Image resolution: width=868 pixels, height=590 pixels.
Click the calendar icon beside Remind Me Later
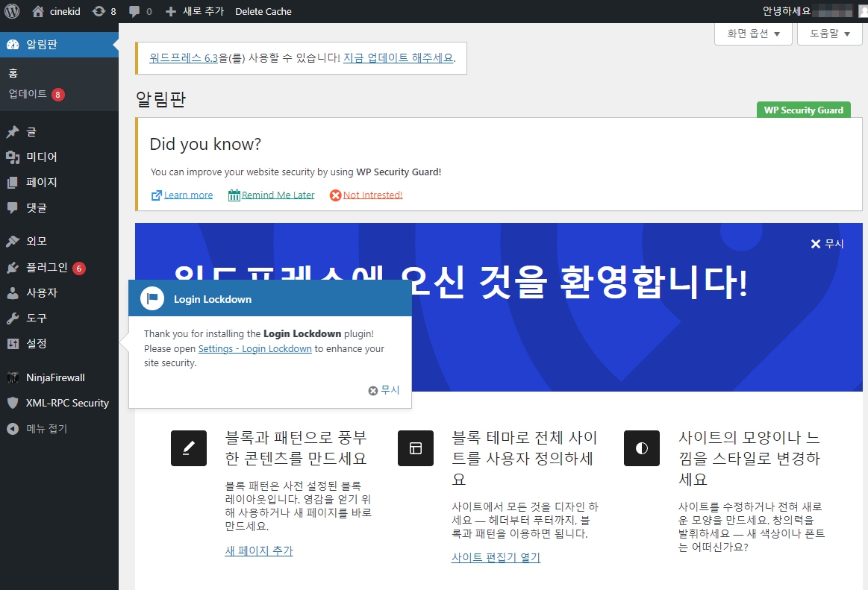pyautogui.click(x=234, y=195)
